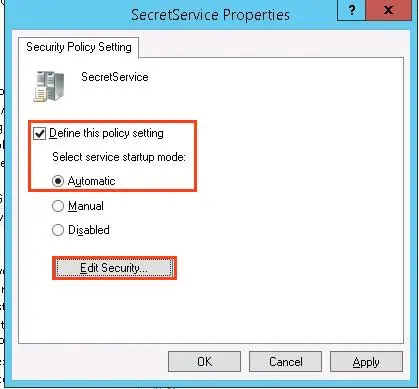Click the SecretService name label

[x=115, y=77]
